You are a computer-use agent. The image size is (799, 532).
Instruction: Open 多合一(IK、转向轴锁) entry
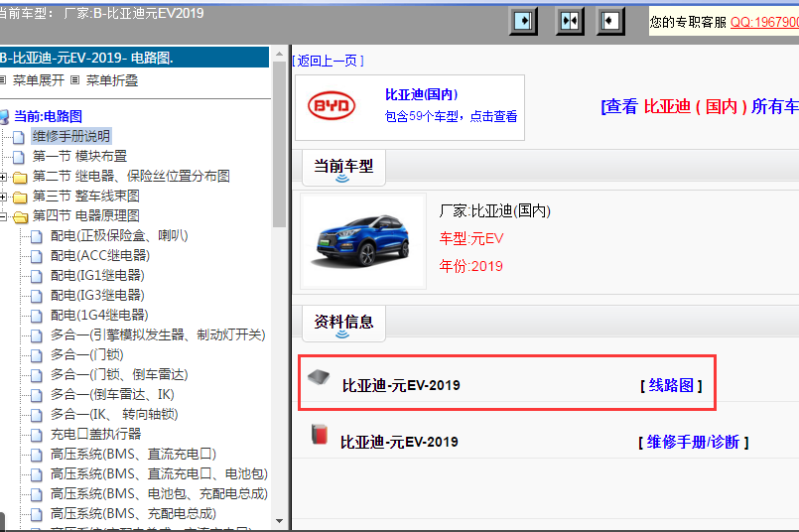pyautogui.click(x=114, y=414)
